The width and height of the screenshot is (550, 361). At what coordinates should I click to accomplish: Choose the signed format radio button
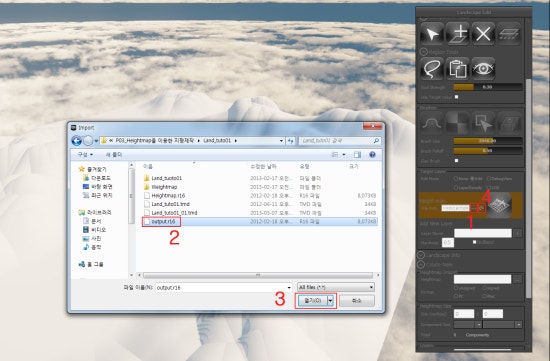click(484, 288)
